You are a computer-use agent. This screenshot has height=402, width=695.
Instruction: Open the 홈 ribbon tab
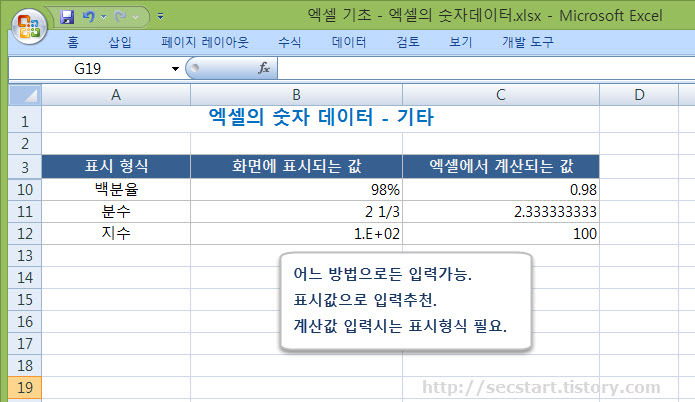click(x=73, y=42)
